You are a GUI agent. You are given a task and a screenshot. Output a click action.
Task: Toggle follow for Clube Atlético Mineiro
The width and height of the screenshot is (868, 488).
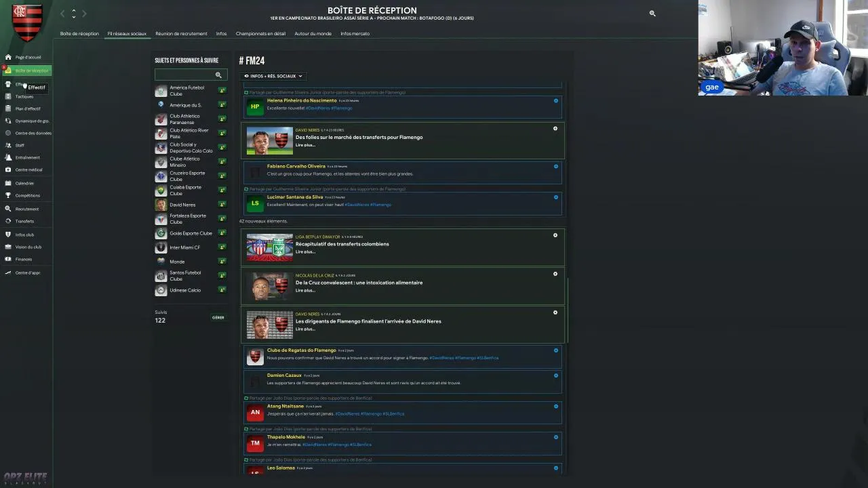[x=222, y=161]
